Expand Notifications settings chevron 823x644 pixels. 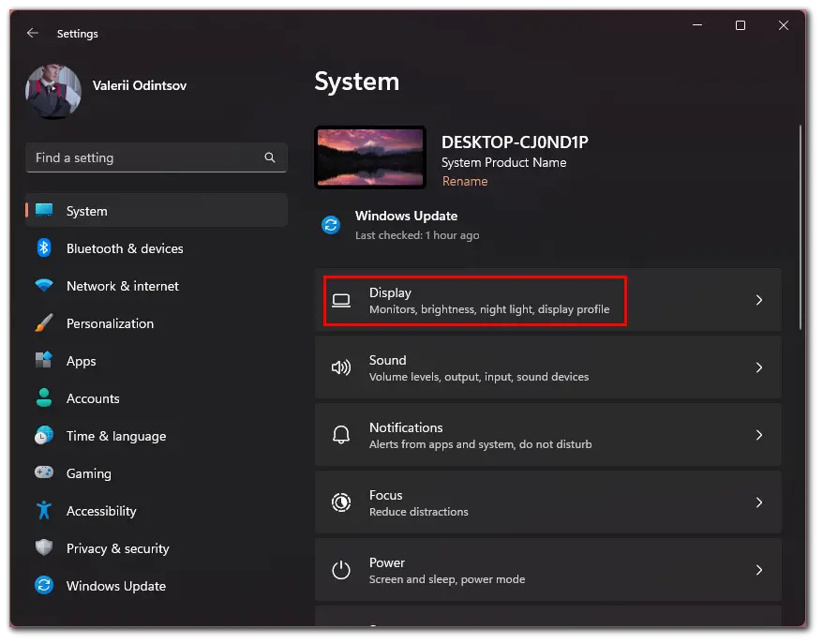coord(759,435)
